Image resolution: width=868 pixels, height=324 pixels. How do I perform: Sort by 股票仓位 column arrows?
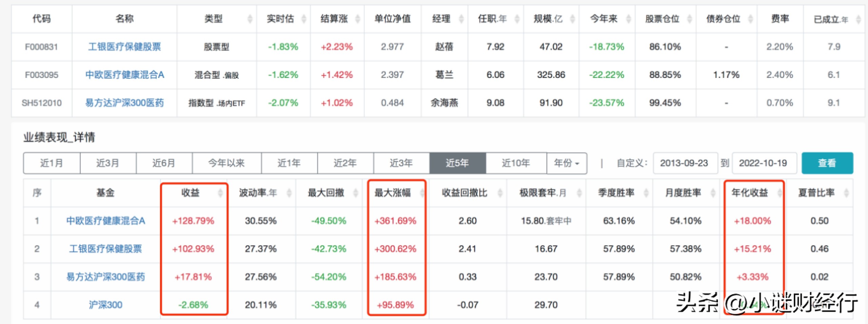(x=689, y=19)
